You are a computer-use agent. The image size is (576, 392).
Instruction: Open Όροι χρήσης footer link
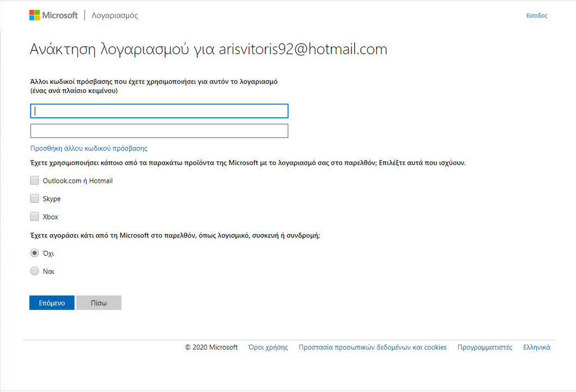pos(268,347)
